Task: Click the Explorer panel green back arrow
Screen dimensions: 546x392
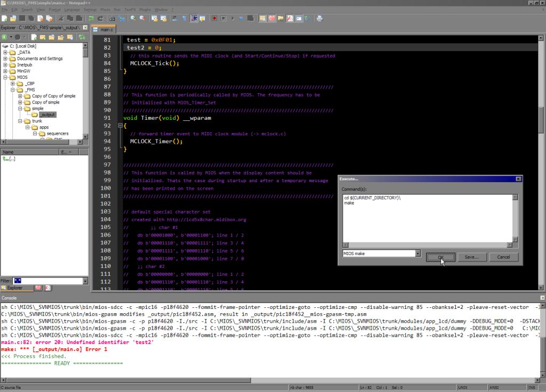Action: (4, 37)
